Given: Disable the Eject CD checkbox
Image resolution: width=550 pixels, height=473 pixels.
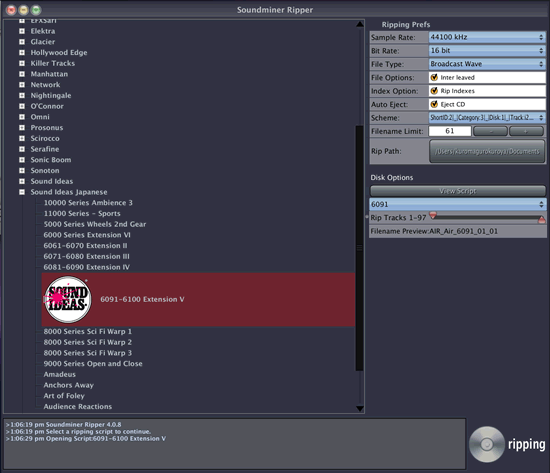Looking at the screenshot, I should [x=434, y=104].
